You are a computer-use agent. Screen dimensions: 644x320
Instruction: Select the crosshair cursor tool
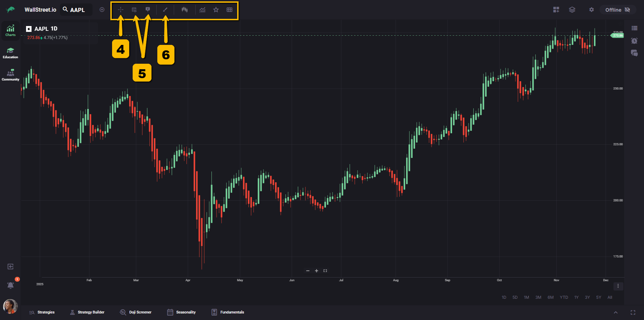coord(121,10)
